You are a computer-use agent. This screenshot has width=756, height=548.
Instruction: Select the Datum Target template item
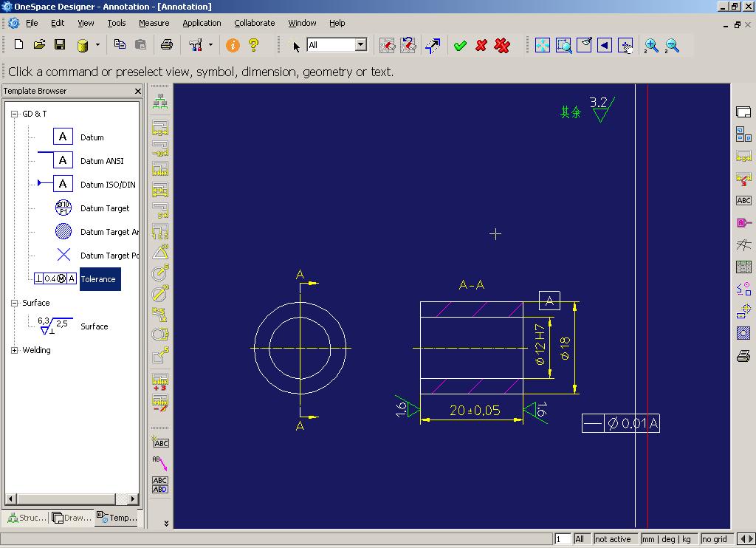point(104,208)
